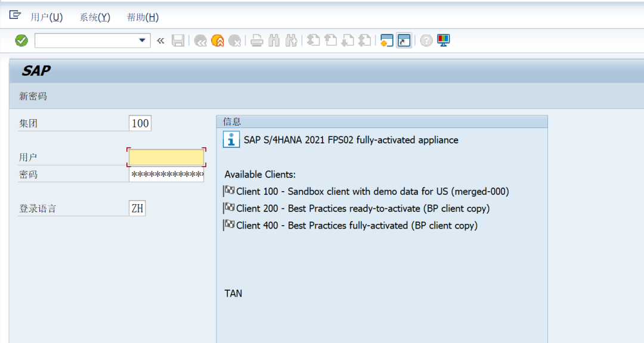Click the Save disk icon
This screenshot has height=343, width=644.
tap(178, 40)
